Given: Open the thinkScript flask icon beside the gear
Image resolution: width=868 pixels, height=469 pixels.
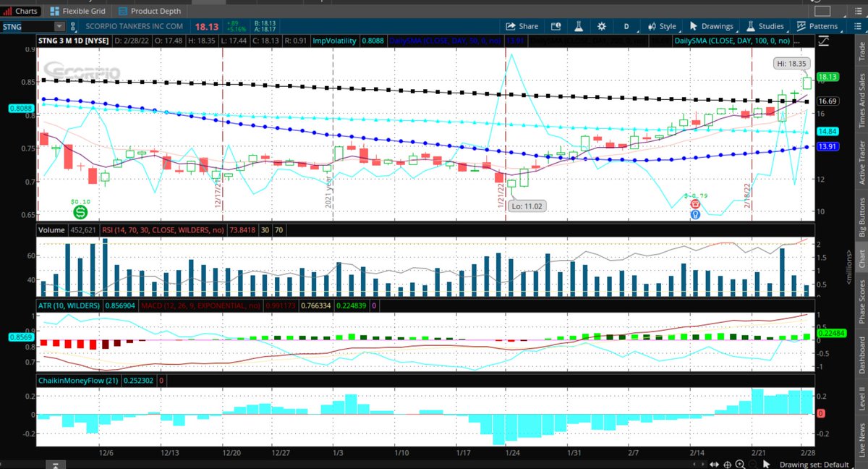Looking at the screenshot, I should pyautogui.click(x=579, y=26).
